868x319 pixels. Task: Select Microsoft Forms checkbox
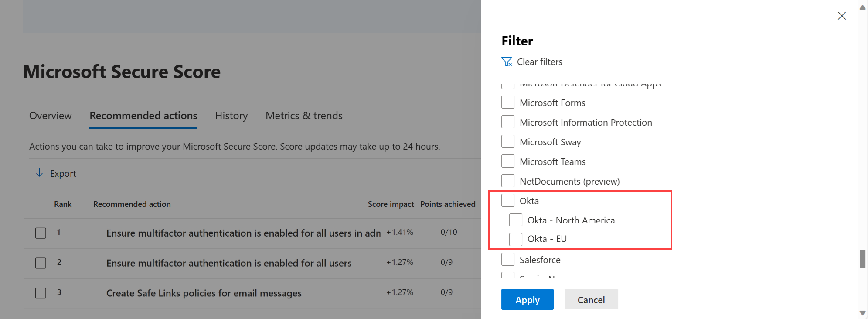[508, 103]
